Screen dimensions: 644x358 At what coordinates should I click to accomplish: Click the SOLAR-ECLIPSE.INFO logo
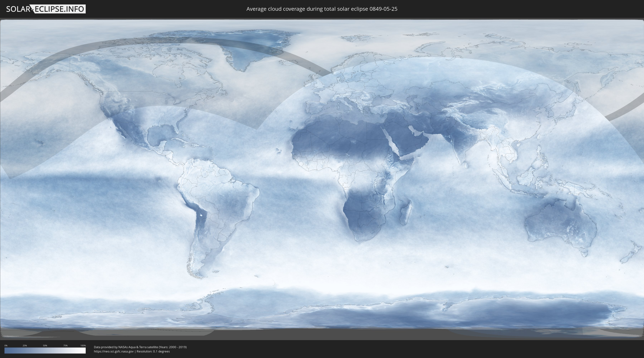point(46,9)
